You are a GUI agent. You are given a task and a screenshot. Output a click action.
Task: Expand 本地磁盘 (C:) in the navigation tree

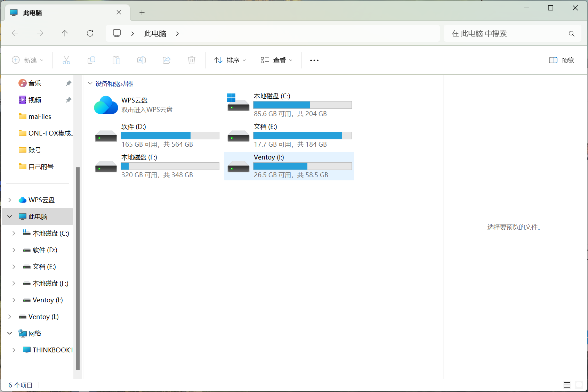pyautogui.click(x=14, y=233)
